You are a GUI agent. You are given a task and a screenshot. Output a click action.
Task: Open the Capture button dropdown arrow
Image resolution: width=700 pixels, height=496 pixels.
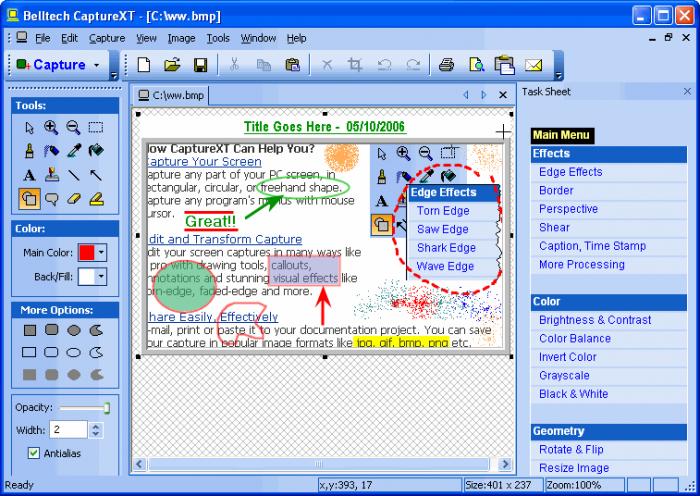[x=96, y=65]
